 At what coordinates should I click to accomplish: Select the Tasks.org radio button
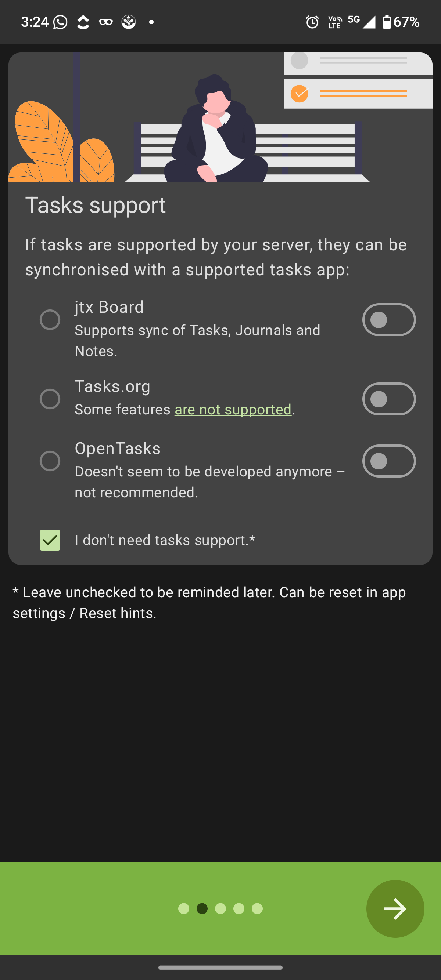tap(50, 399)
